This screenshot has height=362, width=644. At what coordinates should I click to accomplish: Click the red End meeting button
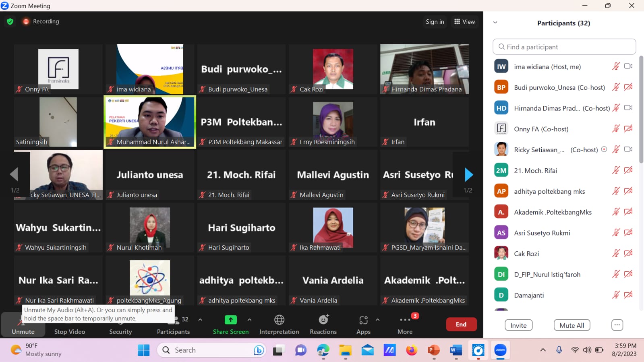pyautogui.click(x=461, y=324)
